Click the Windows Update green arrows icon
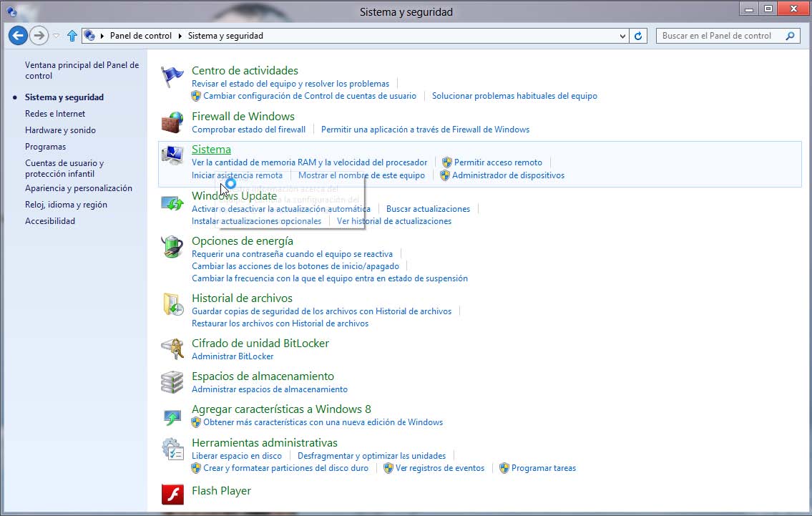The height and width of the screenshot is (516, 812). pos(172,203)
